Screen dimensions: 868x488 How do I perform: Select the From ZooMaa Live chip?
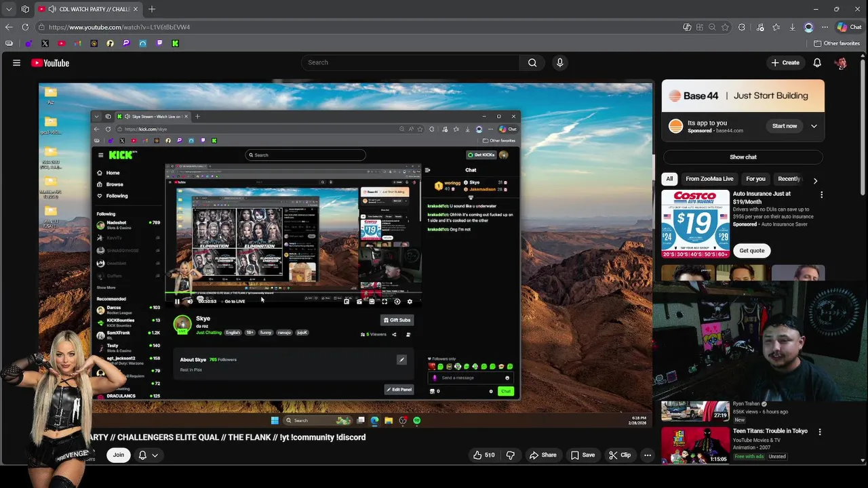click(709, 179)
